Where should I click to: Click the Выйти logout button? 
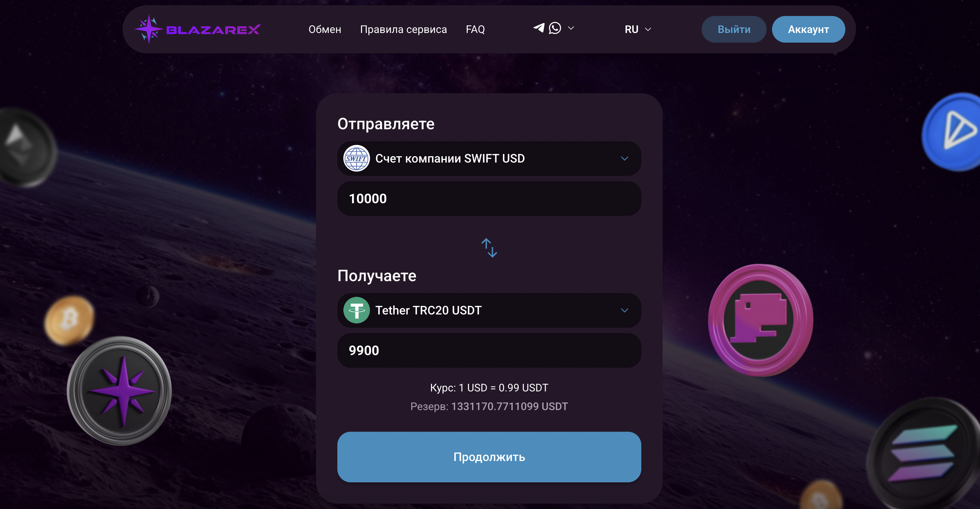(734, 29)
